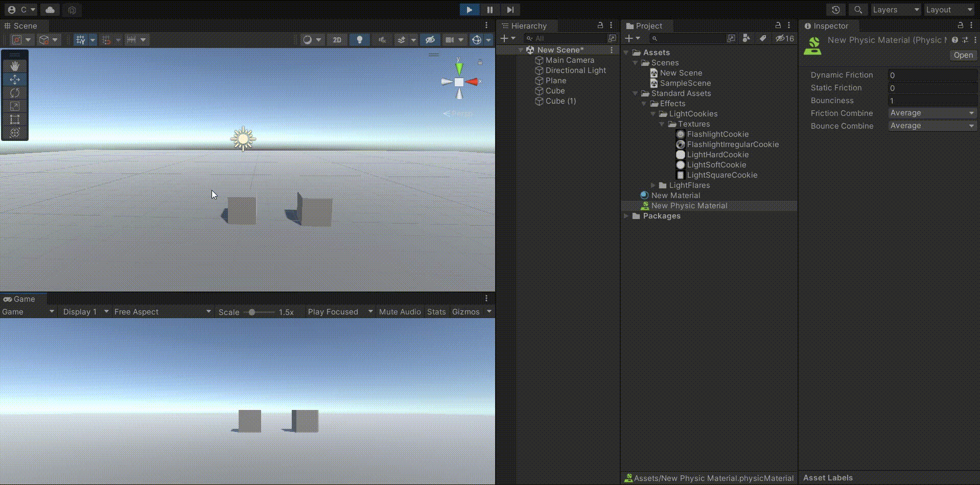This screenshot has width=980, height=485.
Task: Toggle the Inspector lock
Action: pos(960,26)
